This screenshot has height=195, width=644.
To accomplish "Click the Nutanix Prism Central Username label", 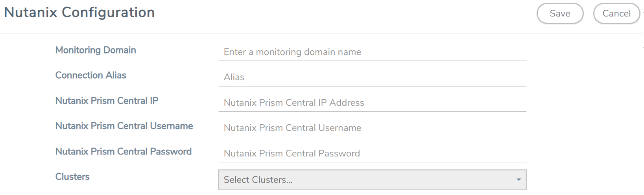I will [124, 126].
